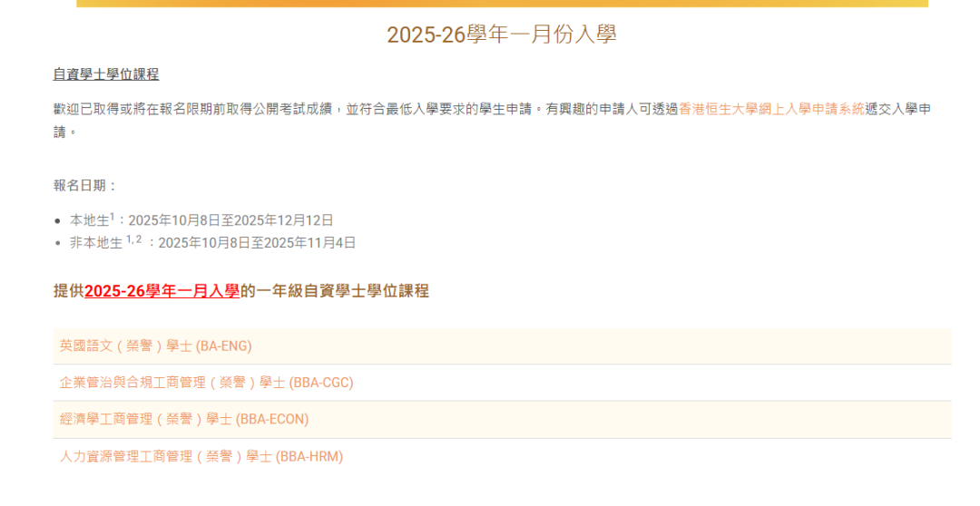Viewport: 980px width, 506px height.
Task: Click the bullet point before 非本地生
Action: (58, 243)
